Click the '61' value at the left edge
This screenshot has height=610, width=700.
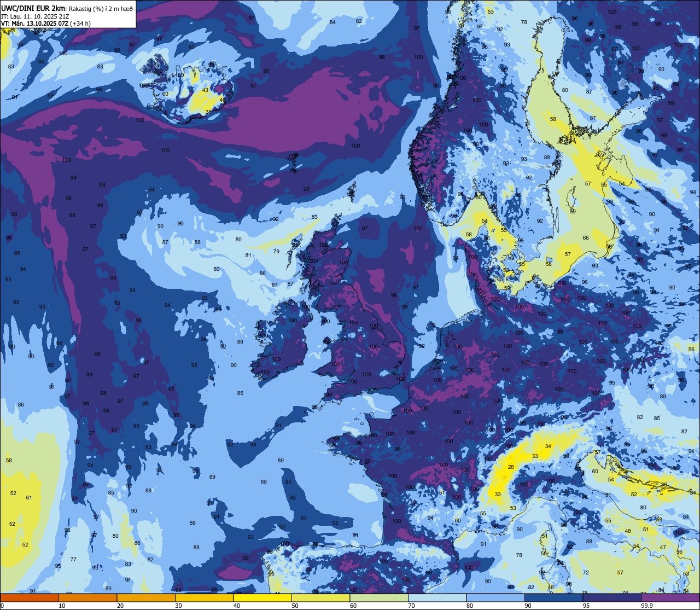(29, 497)
